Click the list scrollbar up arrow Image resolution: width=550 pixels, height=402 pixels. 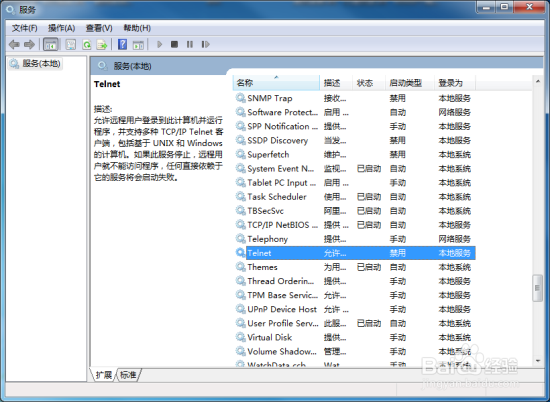coord(538,81)
